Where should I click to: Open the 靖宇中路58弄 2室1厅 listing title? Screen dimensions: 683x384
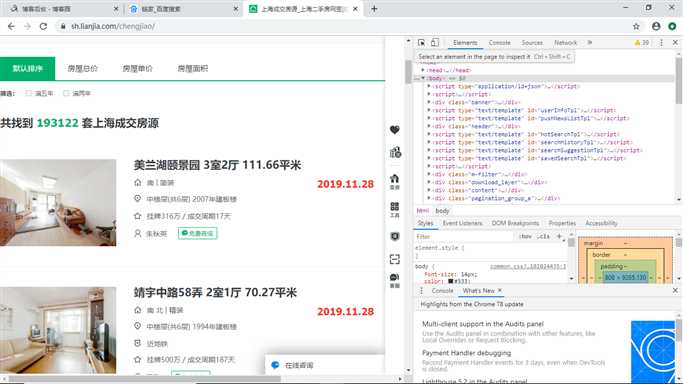[x=215, y=292]
